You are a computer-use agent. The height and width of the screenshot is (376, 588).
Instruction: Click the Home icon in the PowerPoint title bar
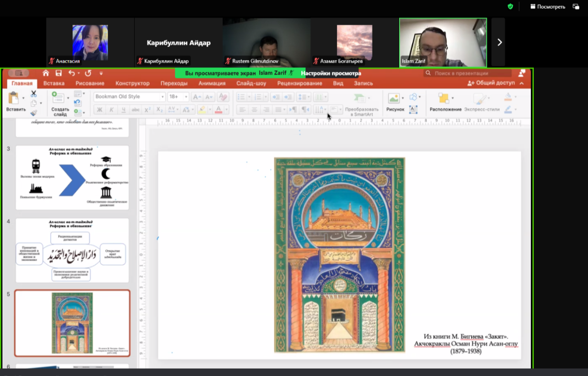46,73
